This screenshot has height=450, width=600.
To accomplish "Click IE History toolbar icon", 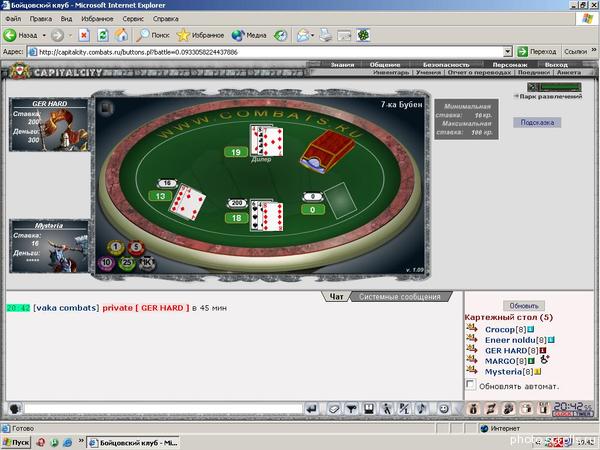I will point(280,35).
